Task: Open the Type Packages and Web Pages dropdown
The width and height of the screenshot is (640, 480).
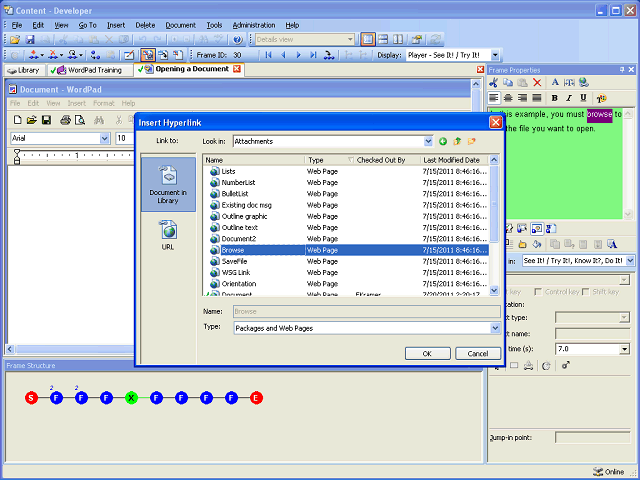Action: [x=494, y=327]
